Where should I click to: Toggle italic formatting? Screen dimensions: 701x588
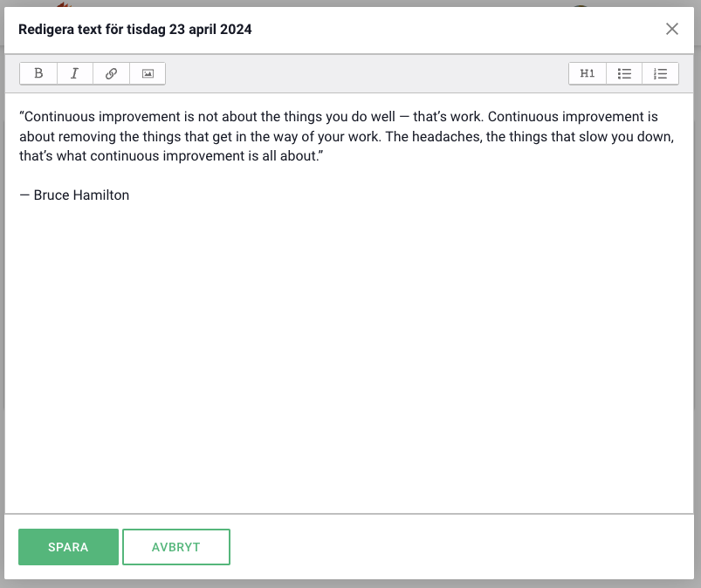pyautogui.click(x=75, y=74)
